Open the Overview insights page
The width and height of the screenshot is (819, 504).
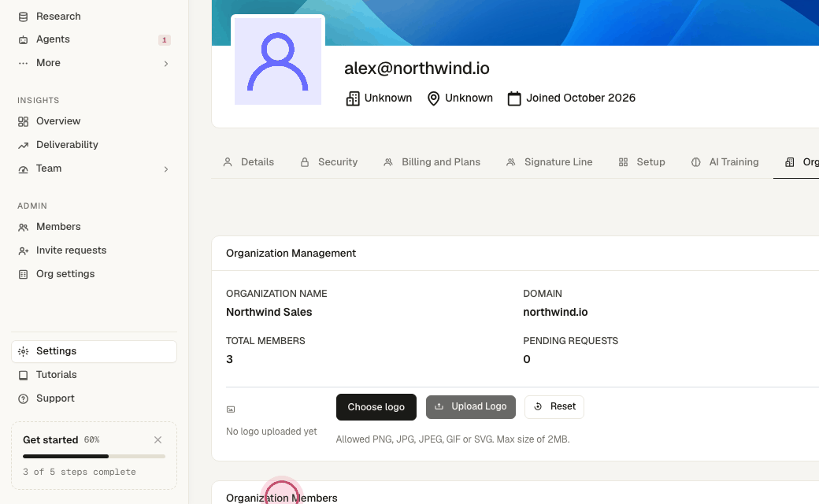click(x=58, y=121)
